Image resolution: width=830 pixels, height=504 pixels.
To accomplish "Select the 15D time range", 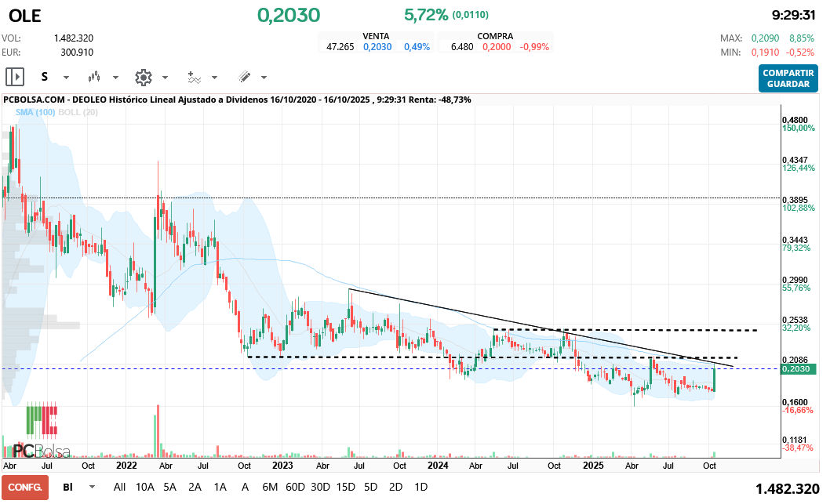I will (346, 487).
